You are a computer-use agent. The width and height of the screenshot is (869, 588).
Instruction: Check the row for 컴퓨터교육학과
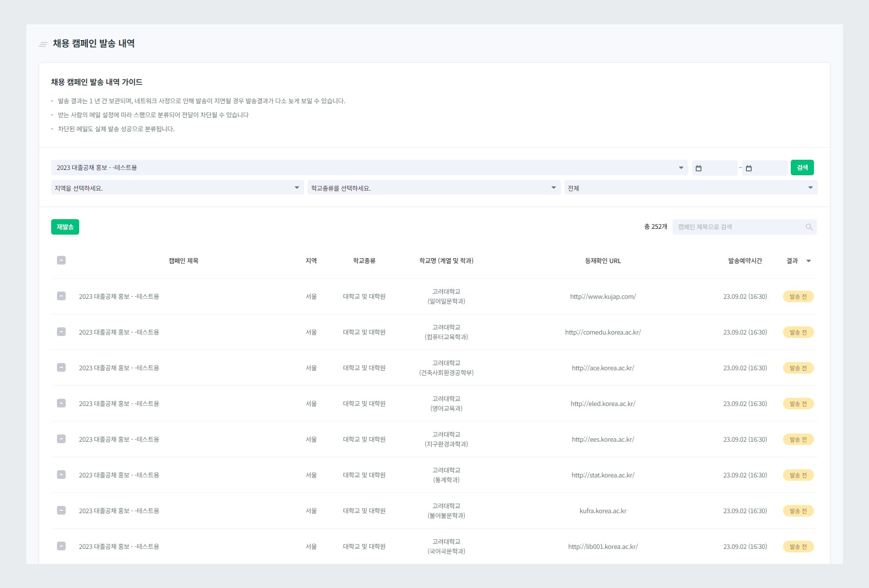click(x=61, y=332)
